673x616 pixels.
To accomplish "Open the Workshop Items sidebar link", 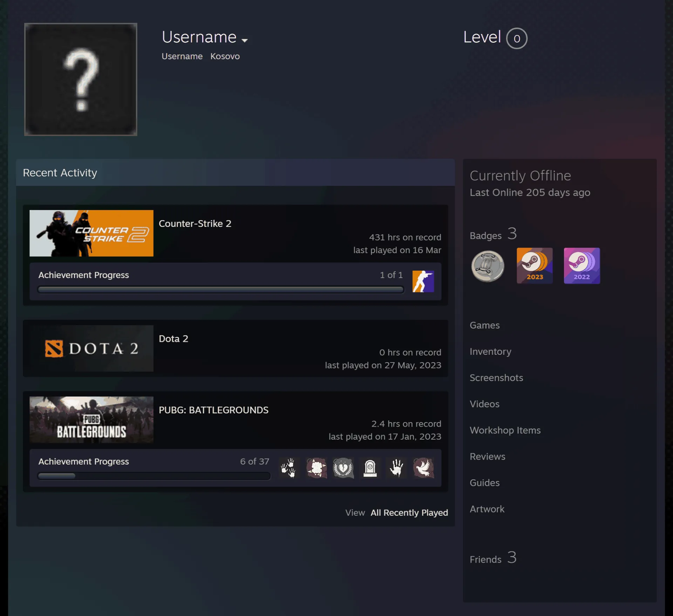I will pyautogui.click(x=505, y=431).
